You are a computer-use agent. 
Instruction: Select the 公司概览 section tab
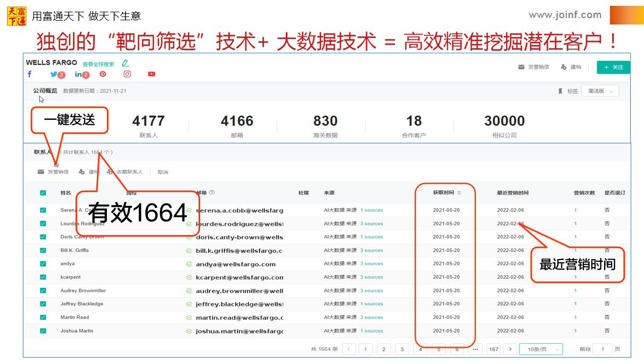(45, 91)
